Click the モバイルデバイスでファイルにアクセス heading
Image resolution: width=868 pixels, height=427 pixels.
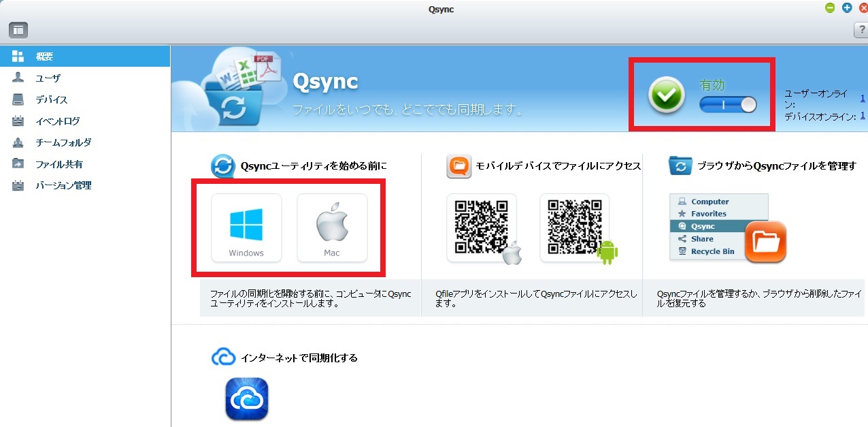pyautogui.click(x=558, y=166)
